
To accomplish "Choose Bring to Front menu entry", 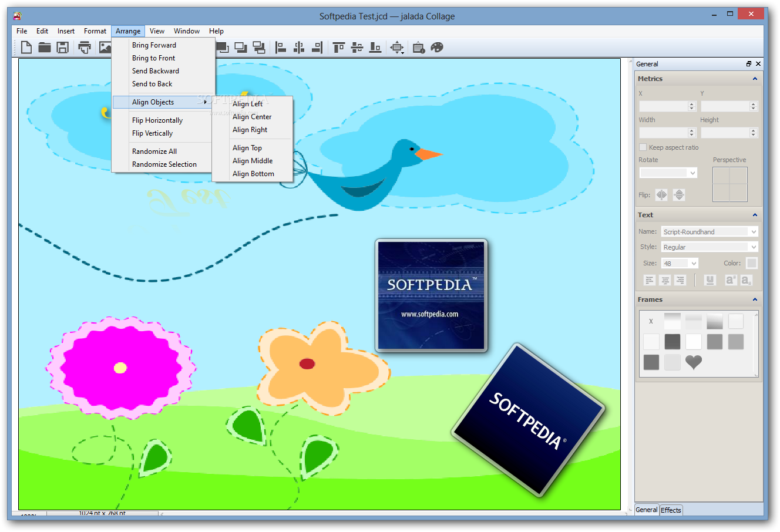I will pyautogui.click(x=163, y=58).
